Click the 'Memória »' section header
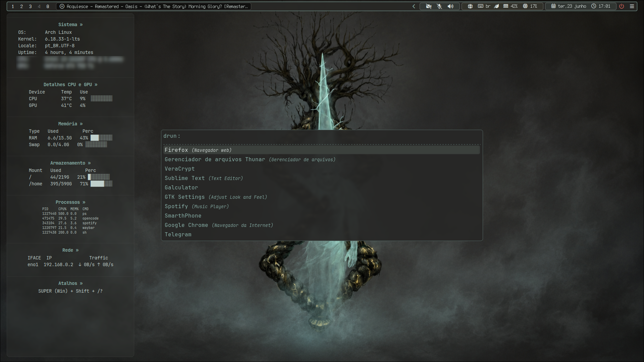Screen dimensions: 644x362 click(70, 124)
